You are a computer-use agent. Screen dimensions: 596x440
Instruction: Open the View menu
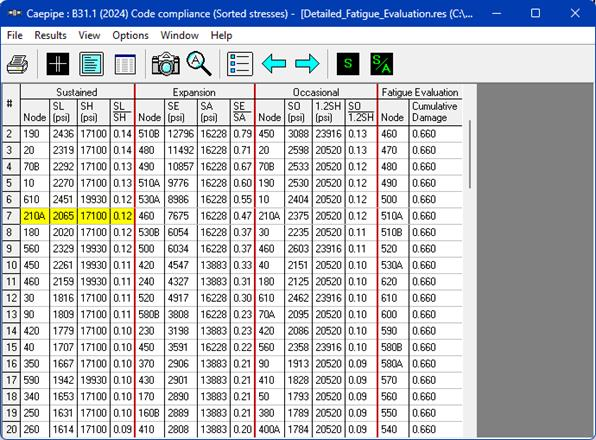(x=89, y=35)
